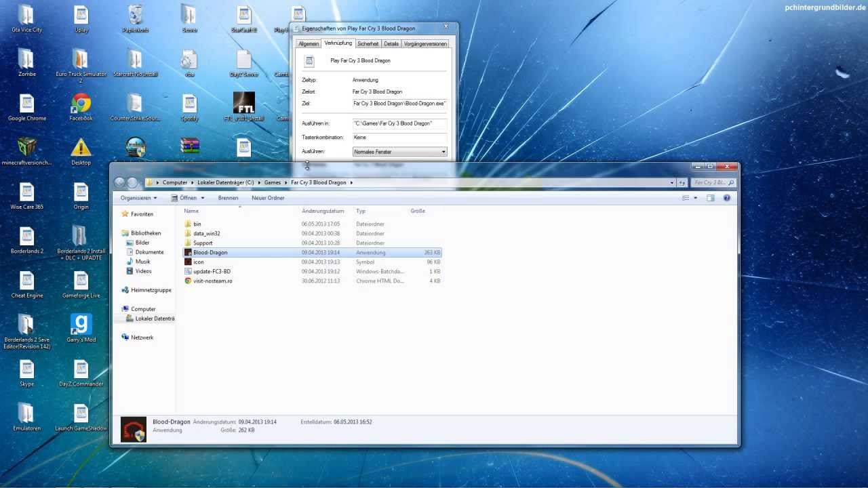This screenshot has width=868, height=488.
Task: Open the Papierkorb recycle bin
Action: 136,19
